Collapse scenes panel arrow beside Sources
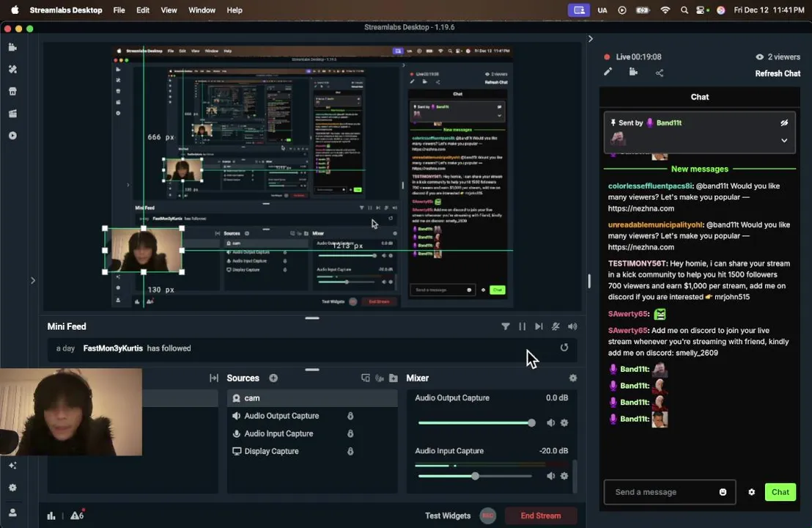 point(214,378)
